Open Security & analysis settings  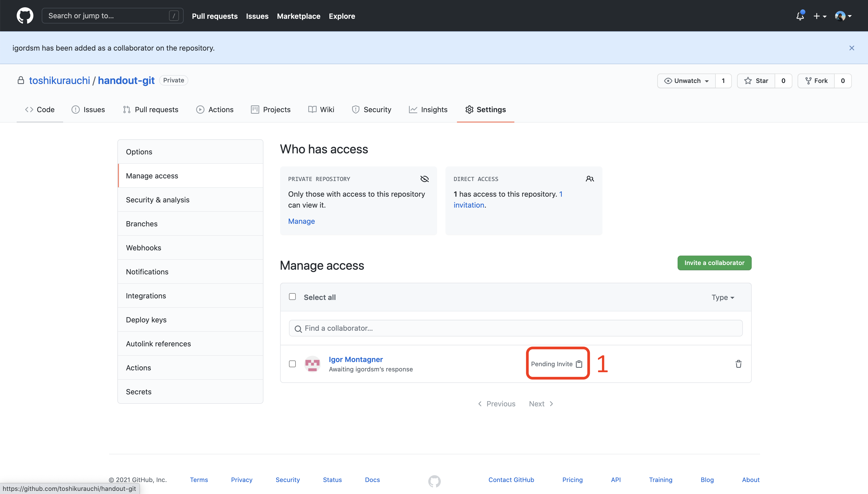(x=190, y=200)
